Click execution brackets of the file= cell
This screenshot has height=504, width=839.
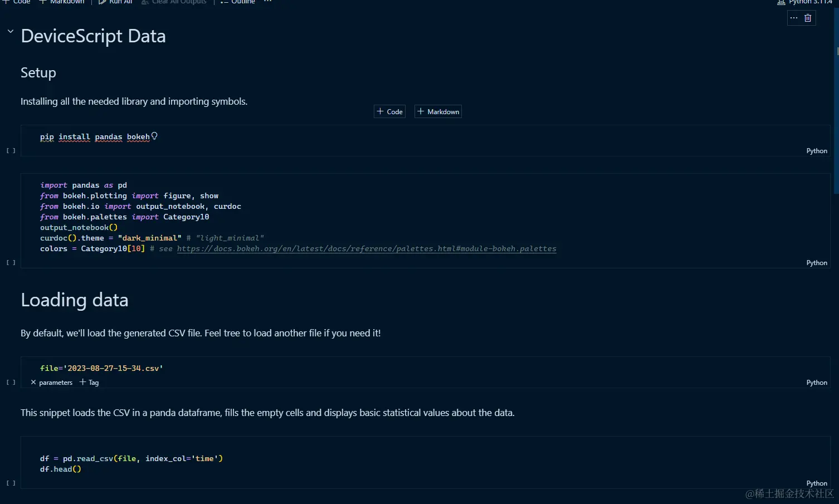[x=11, y=383]
